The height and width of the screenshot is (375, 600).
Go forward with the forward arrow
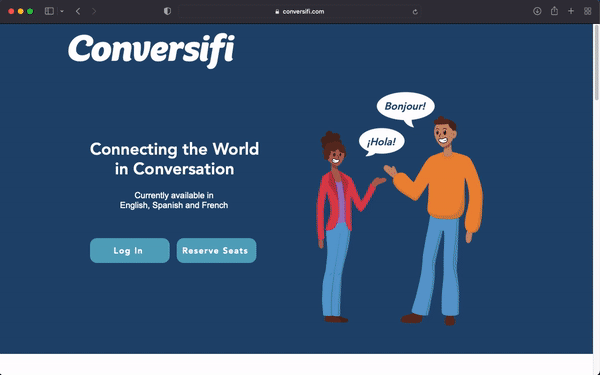pos(94,11)
